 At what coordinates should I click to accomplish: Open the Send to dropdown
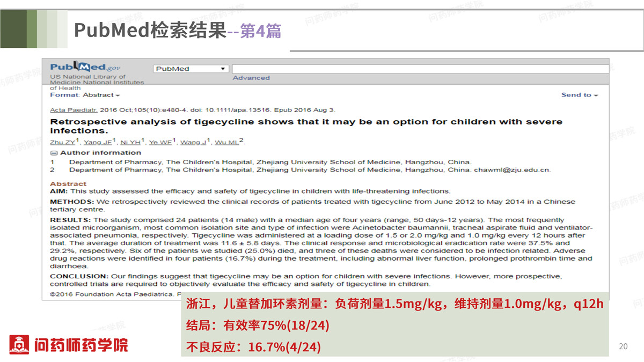580,95
